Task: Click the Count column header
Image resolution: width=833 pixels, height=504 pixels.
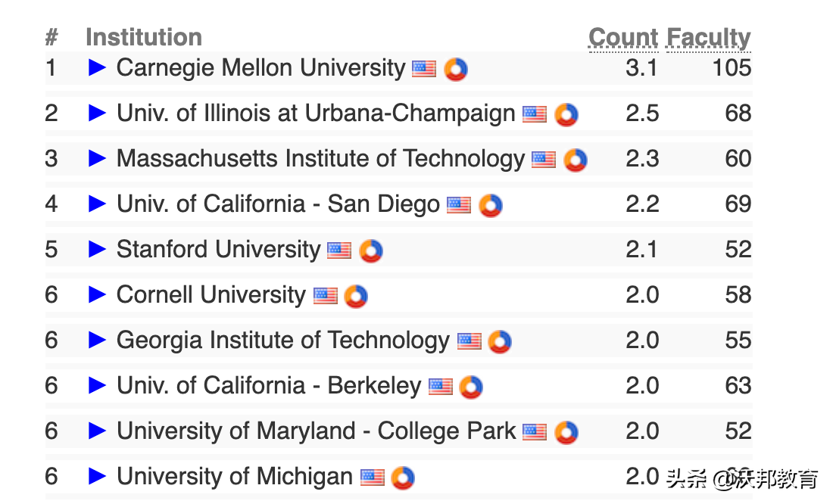Action: click(623, 38)
